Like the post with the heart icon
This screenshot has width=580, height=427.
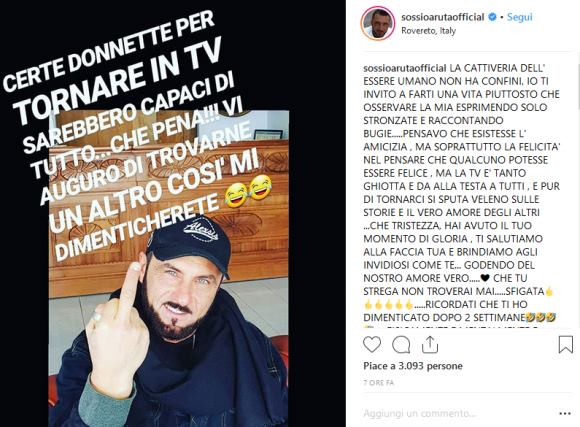pos(372,344)
